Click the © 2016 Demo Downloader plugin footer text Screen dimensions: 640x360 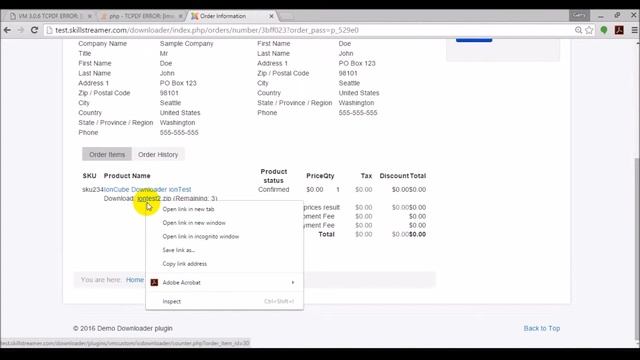tap(123, 328)
